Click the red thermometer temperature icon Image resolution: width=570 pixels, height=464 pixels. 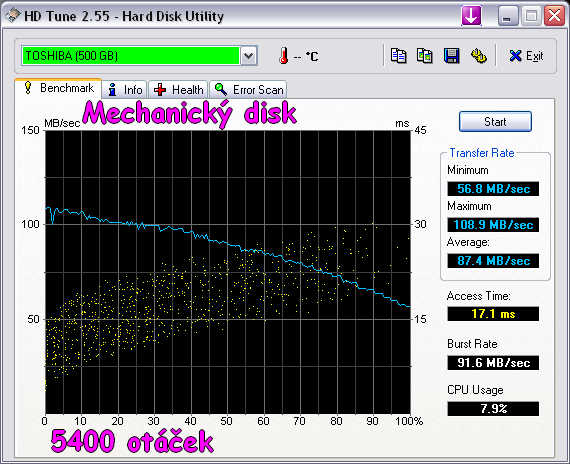284,56
